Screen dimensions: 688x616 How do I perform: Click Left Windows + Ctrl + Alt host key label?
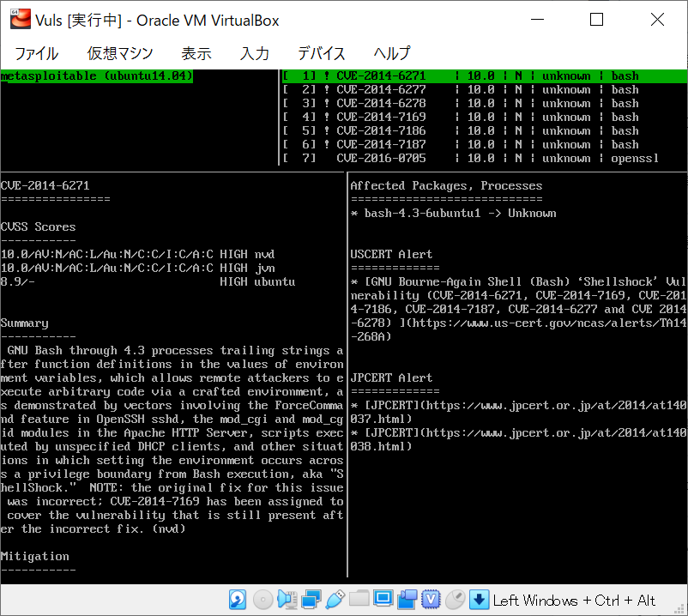tap(574, 601)
